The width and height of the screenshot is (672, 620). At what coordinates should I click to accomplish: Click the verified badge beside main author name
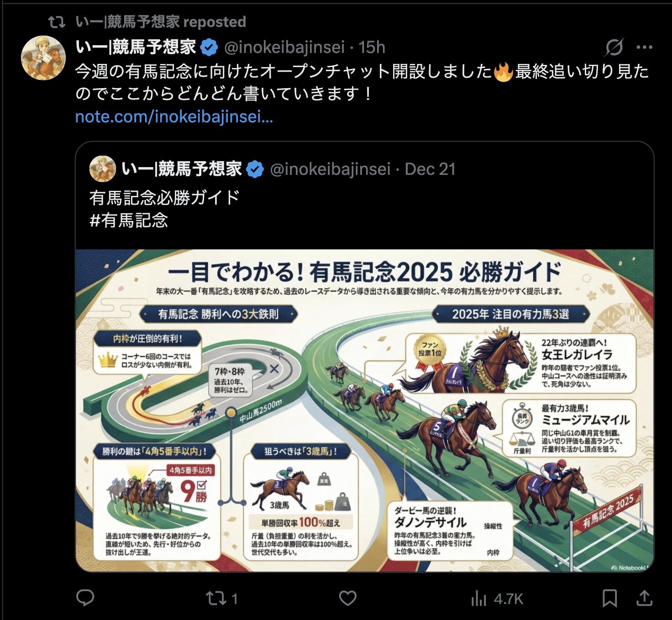coord(210,47)
